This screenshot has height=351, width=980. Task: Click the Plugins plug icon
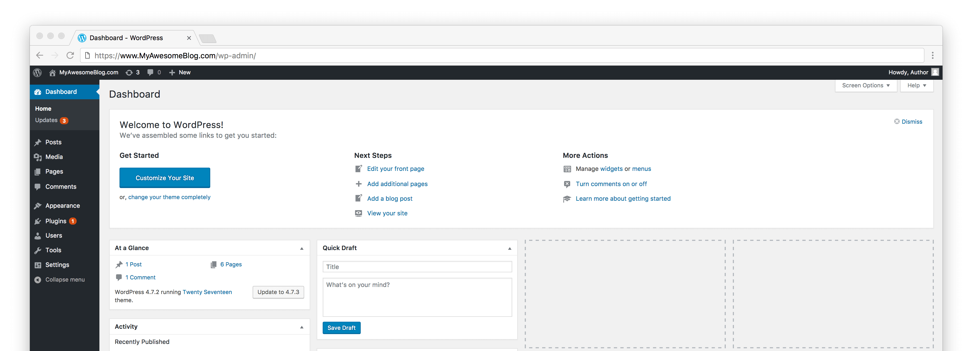coord(38,221)
